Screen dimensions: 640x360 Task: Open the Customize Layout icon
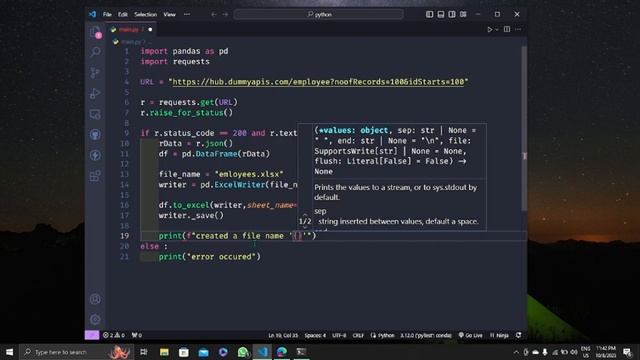[x=463, y=14]
